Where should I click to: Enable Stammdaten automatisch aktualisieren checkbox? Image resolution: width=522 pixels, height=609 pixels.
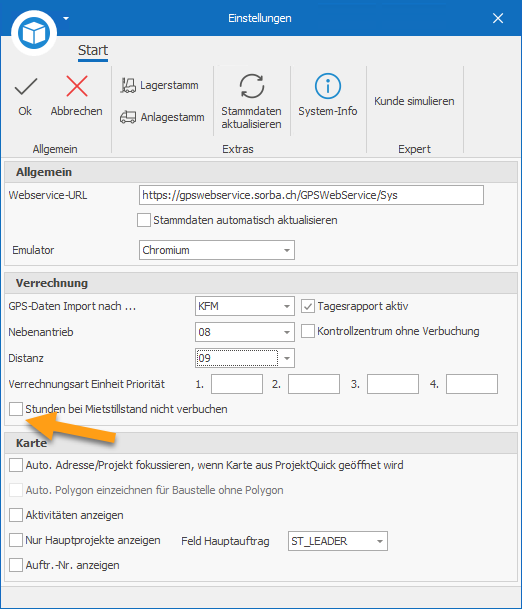point(144,220)
